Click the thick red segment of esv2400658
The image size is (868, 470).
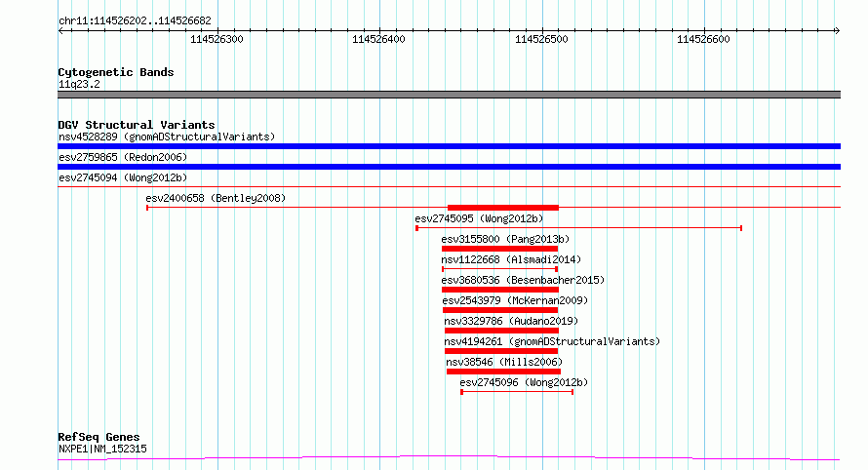[x=503, y=208]
